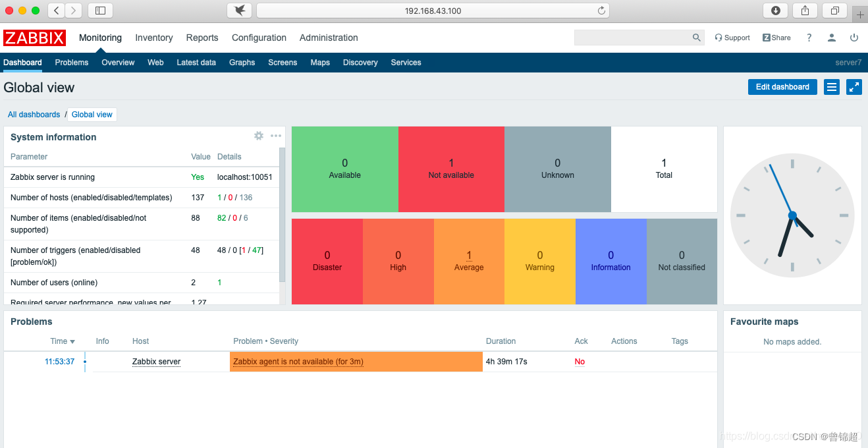Open the Configuration main menu
The width and height of the screenshot is (868, 448).
259,38
